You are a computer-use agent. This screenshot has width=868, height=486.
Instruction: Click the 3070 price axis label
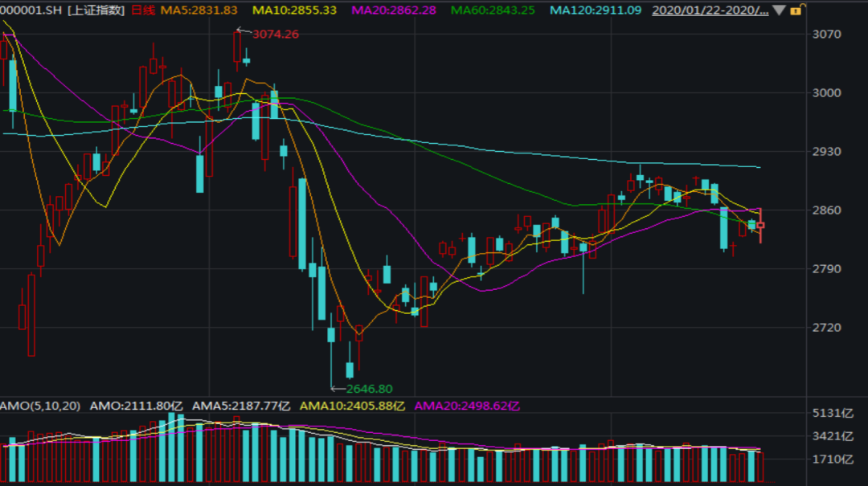(x=826, y=34)
